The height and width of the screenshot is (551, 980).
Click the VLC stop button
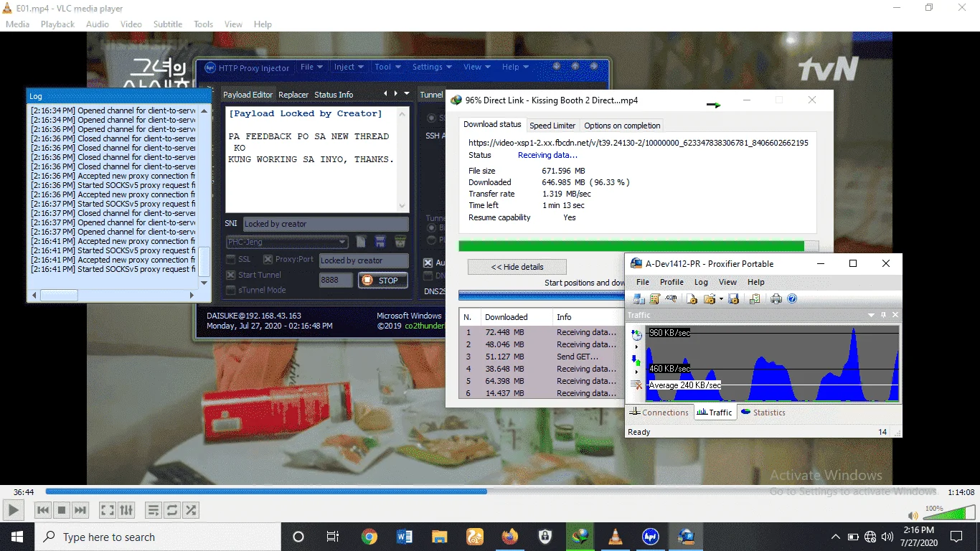coord(62,510)
